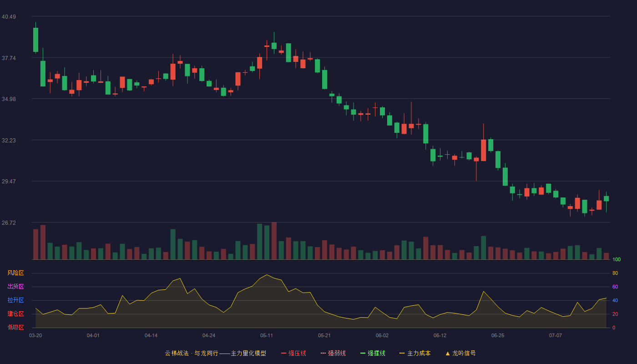This screenshot has width=637, height=364.
Task: Click the 34.98 price axis label
Action: tap(9, 99)
